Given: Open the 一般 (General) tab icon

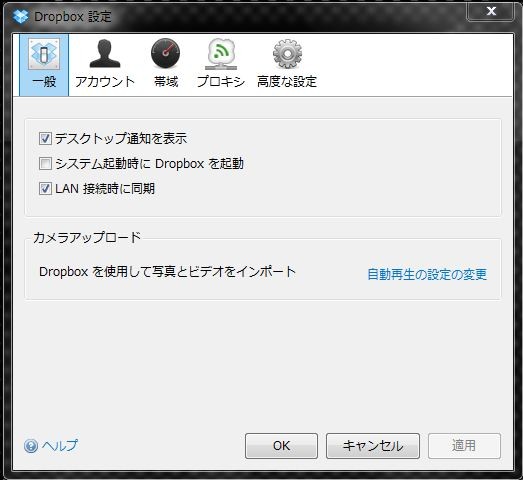Looking at the screenshot, I should pyautogui.click(x=44, y=64).
